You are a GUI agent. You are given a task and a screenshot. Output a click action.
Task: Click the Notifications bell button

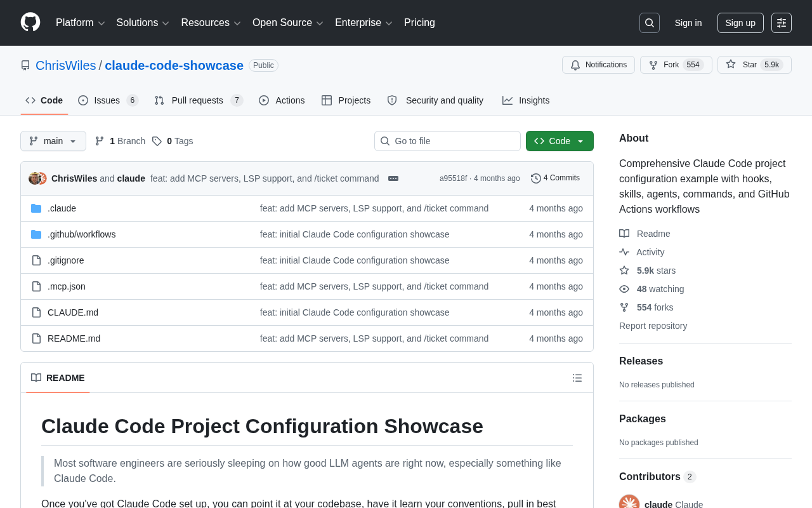(x=598, y=65)
